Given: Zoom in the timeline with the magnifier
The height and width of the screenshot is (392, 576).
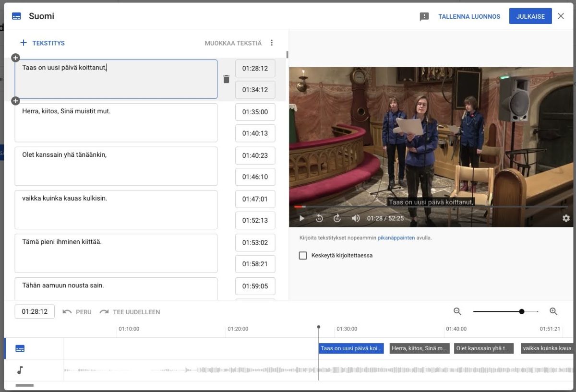Looking at the screenshot, I should [553, 311].
